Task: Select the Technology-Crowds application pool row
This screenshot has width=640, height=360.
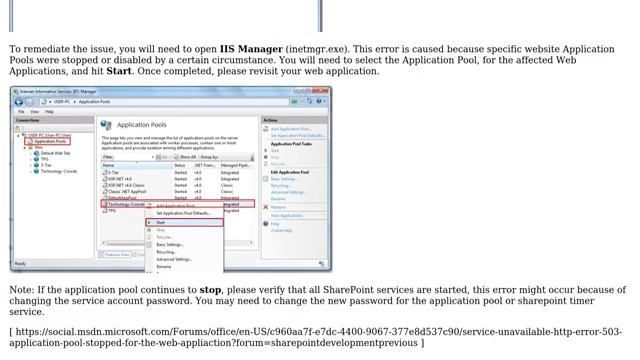Action: click(178, 204)
